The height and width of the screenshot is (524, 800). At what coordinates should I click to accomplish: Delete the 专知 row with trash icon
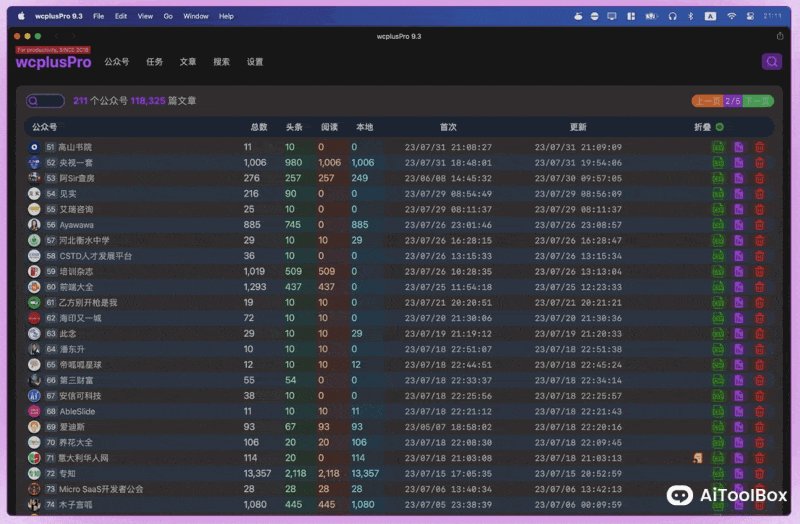(759, 473)
